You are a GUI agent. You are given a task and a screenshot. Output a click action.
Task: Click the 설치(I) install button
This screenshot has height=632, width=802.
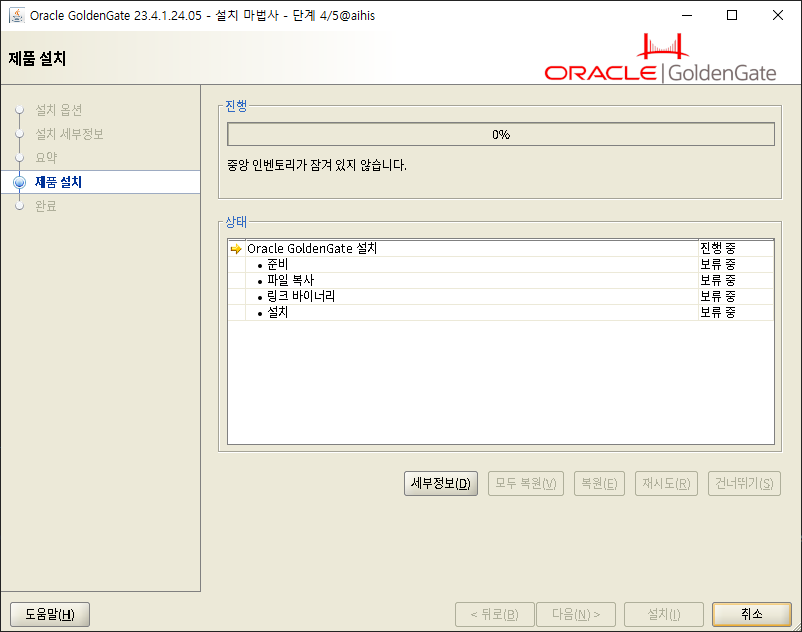[x=664, y=614]
